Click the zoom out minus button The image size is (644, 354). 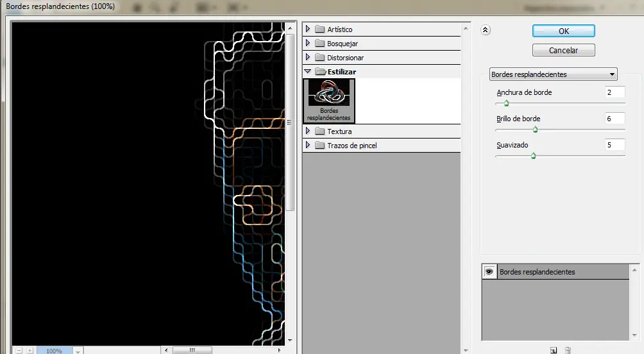click(x=19, y=351)
